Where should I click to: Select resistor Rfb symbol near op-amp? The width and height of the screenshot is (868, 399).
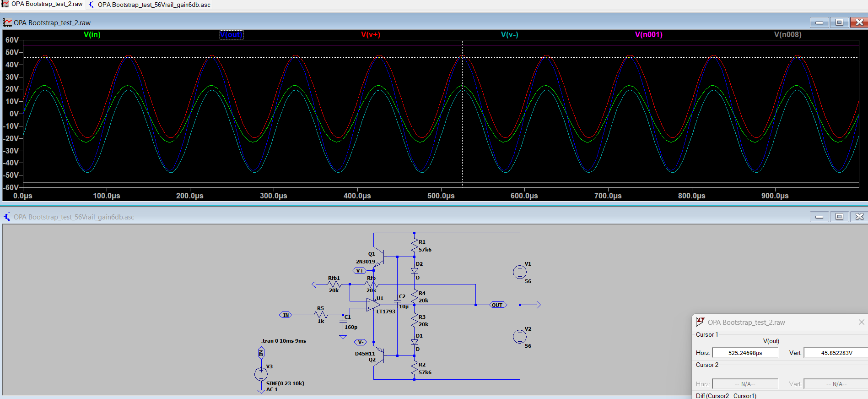(x=372, y=284)
